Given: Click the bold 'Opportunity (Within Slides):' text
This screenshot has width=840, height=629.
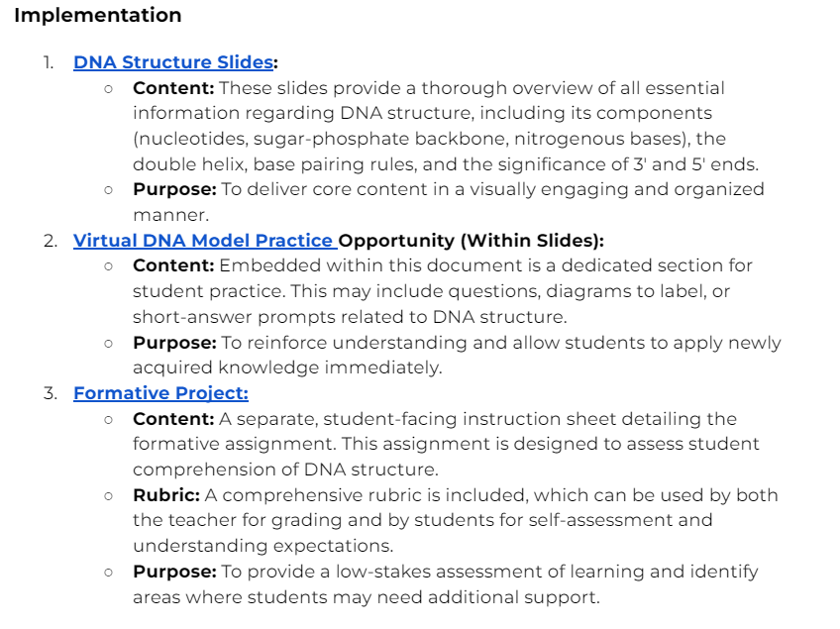Looking at the screenshot, I should (x=471, y=241).
